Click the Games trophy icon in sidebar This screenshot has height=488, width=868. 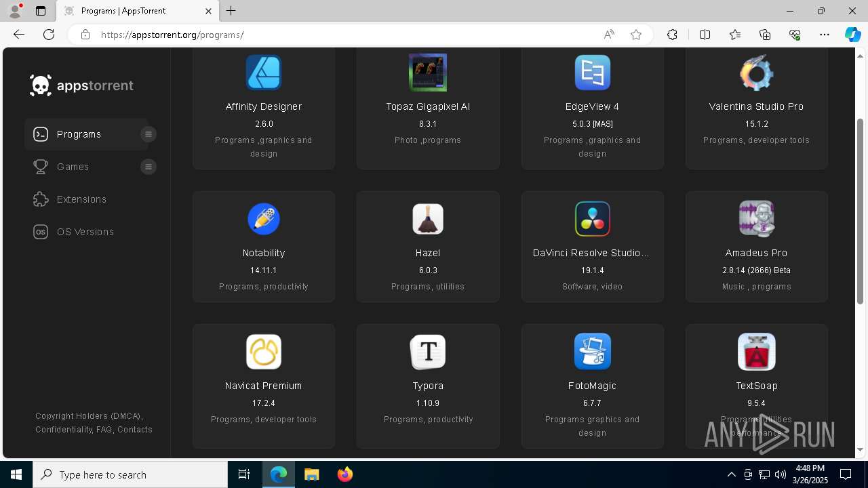coord(41,167)
